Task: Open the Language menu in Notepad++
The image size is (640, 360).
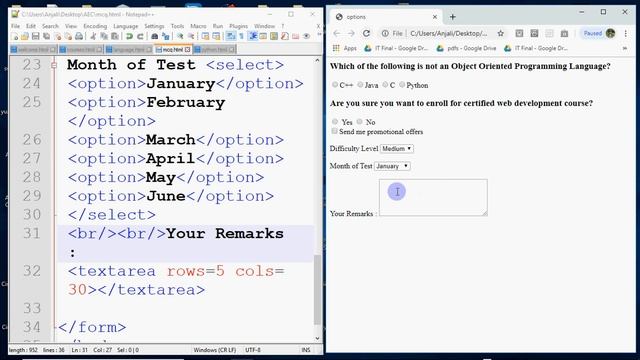Action: pyautogui.click(x=125, y=26)
